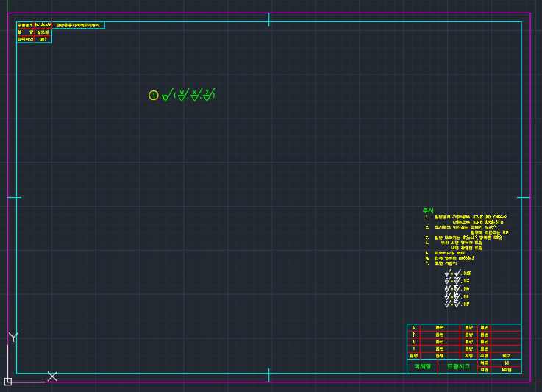Select surface finish symbol marked y
Viewport: 542px width, 392px height.
(208, 95)
